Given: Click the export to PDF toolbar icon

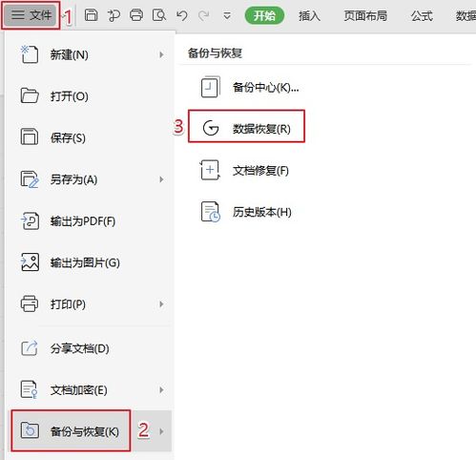Looking at the screenshot, I should (114, 15).
